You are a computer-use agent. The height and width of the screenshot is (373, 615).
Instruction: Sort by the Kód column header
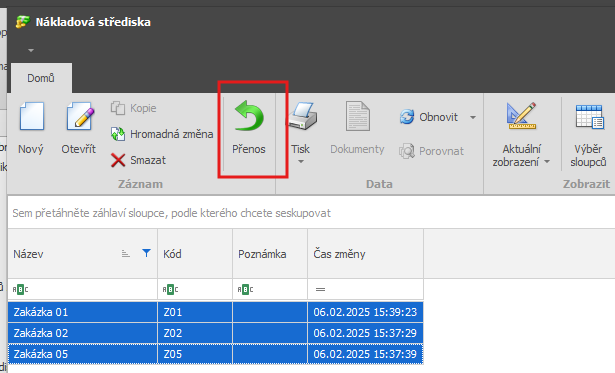[195, 254]
